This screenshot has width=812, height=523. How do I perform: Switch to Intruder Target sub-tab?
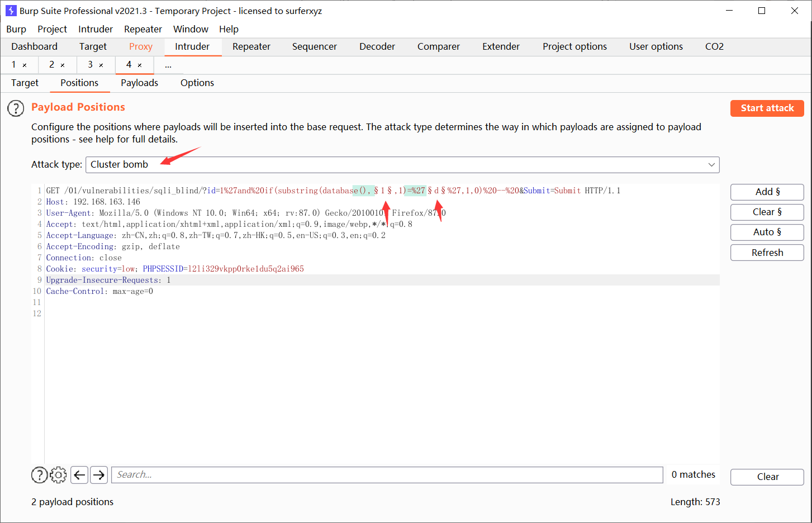25,83
